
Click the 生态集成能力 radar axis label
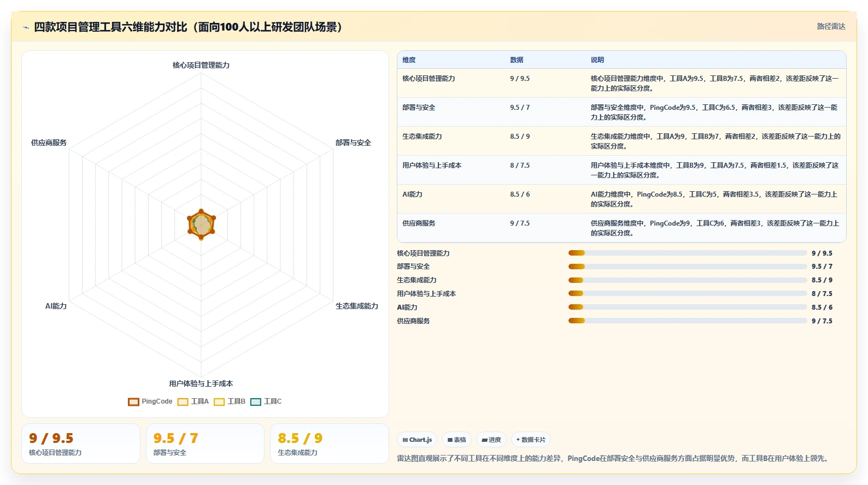[x=357, y=306]
